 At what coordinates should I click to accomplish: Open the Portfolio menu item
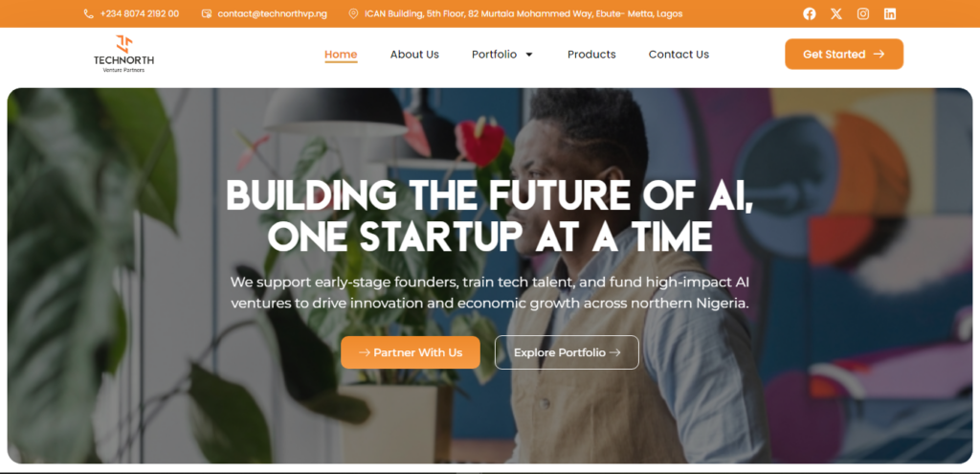pos(494,55)
